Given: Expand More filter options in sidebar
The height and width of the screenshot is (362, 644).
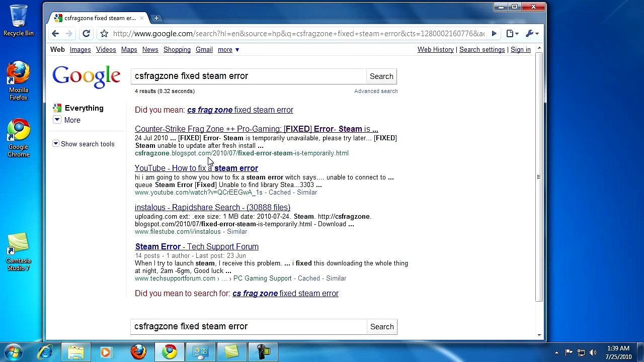Looking at the screenshot, I should tap(67, 120).
